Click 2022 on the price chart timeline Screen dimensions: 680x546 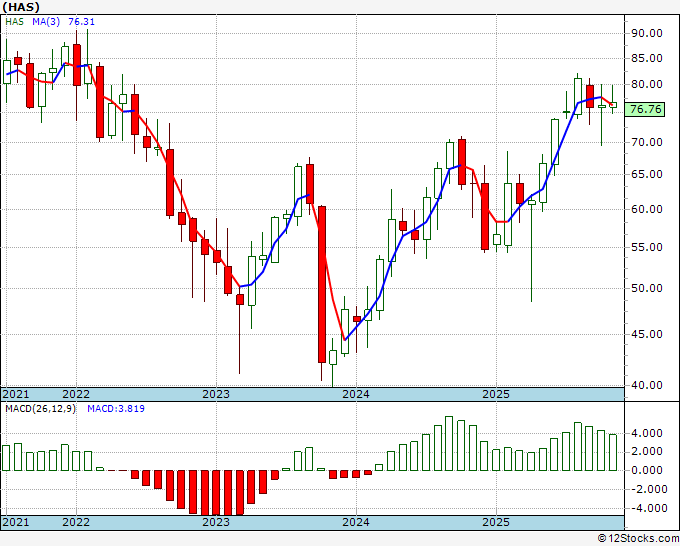click(x=76, y=394)
